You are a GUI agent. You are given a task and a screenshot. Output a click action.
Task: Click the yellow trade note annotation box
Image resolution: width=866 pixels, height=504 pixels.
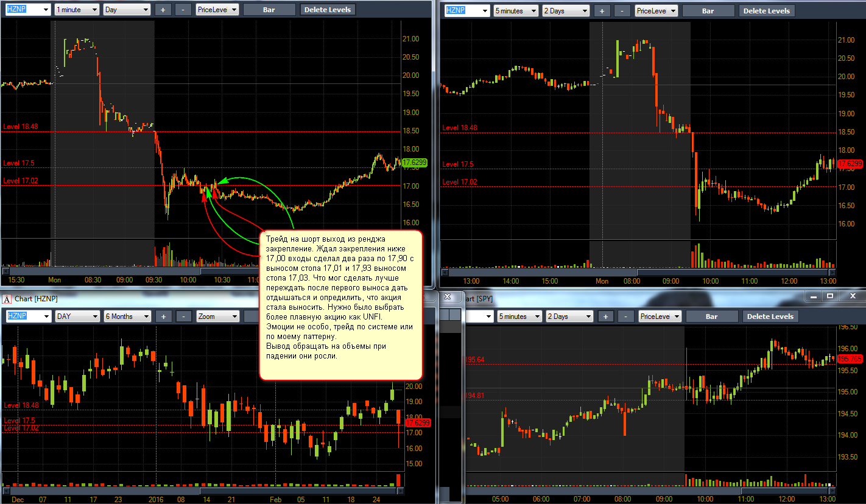[x=340, y=304]
